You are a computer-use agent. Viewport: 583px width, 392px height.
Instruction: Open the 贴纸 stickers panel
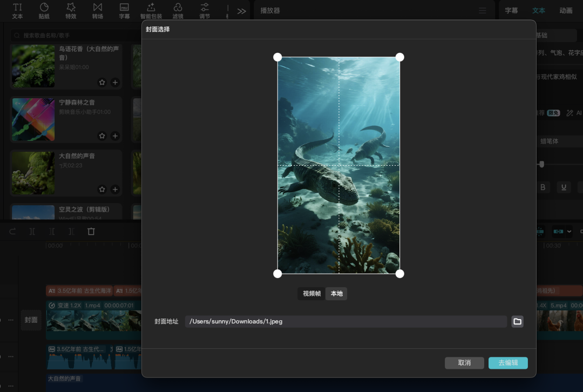click(44, 10)
